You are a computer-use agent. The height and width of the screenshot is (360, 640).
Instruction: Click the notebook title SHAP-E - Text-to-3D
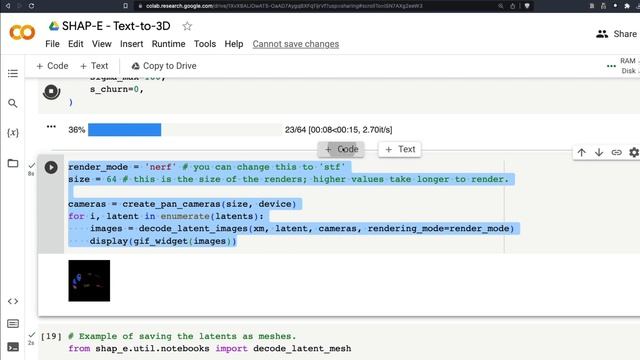click(x=116, y=26)
